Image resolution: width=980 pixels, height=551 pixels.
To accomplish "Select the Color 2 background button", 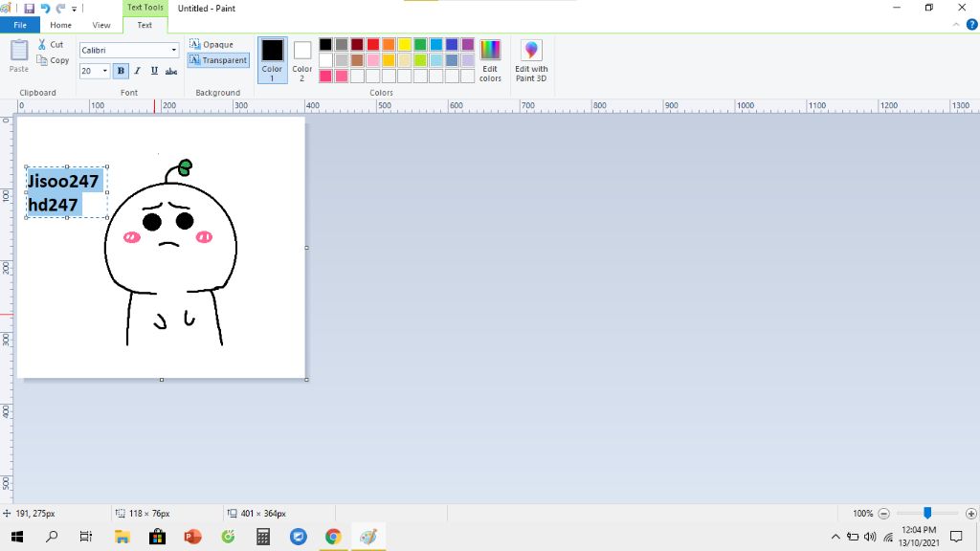I will [x=301, y=60].
